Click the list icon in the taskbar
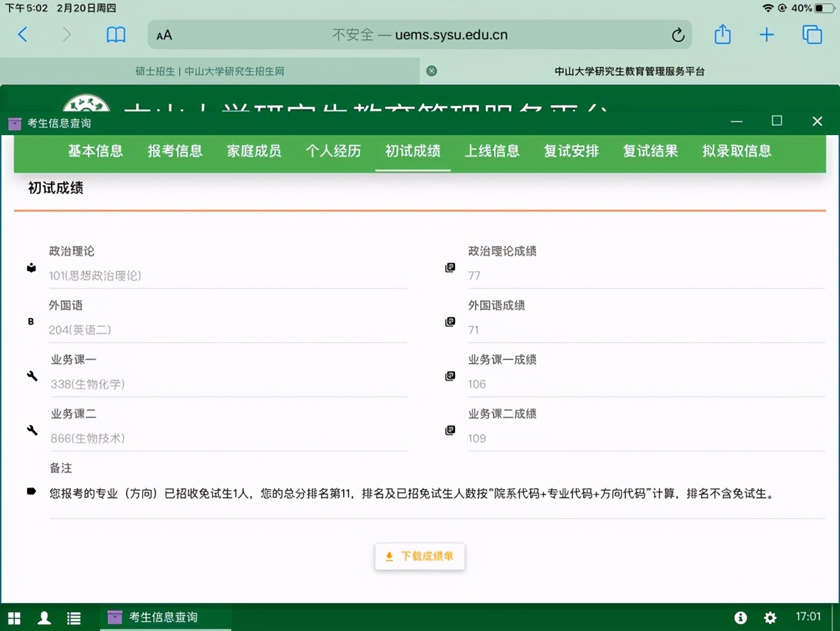 [x=74, y=617]
